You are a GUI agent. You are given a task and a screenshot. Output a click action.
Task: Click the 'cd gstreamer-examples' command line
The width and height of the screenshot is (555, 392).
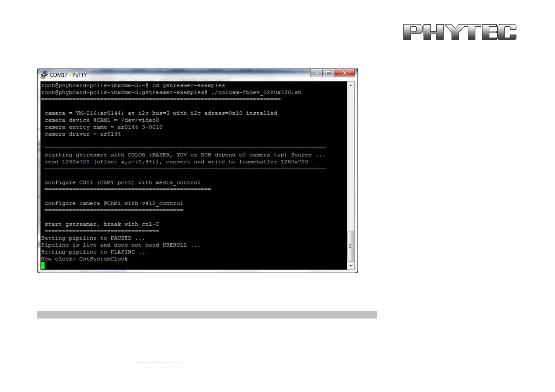click(x=133, y=85)
